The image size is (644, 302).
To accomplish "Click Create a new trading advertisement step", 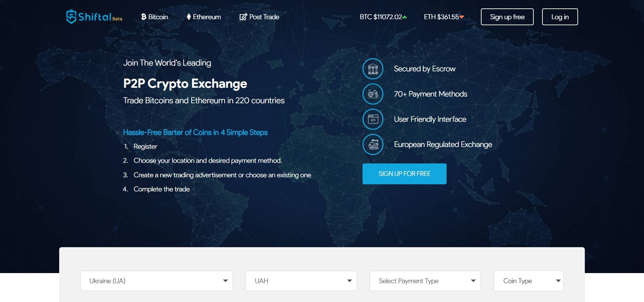I will [222, 175].
